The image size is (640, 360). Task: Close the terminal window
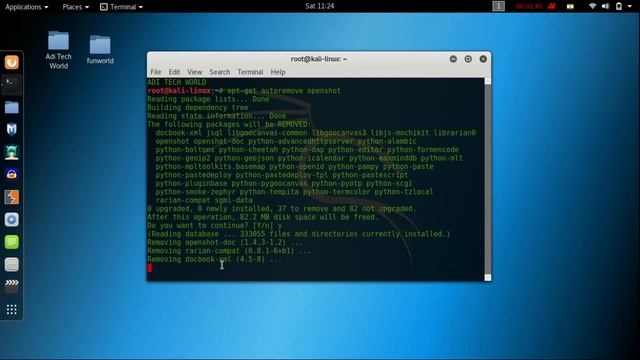pyautogui.click(x=483, y=59)
